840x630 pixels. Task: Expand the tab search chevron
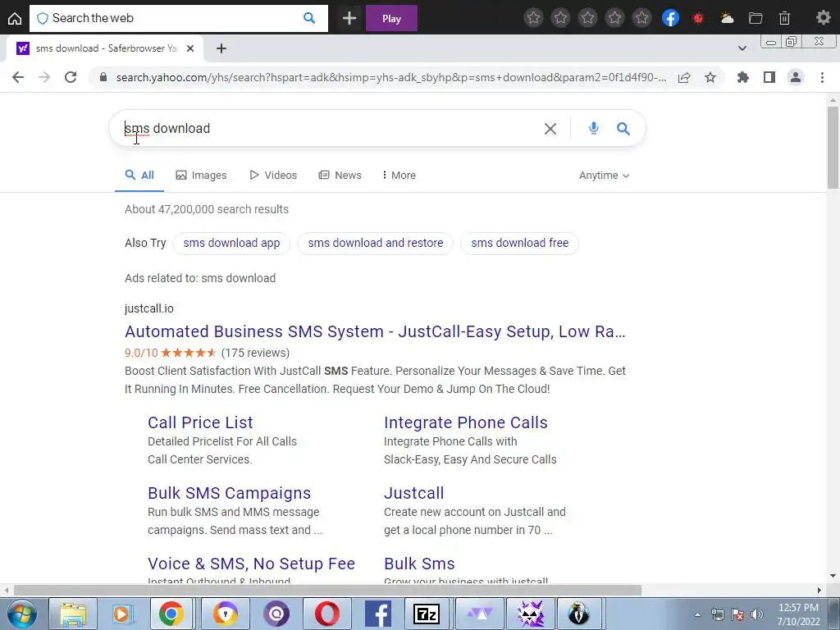click(742, 48)
